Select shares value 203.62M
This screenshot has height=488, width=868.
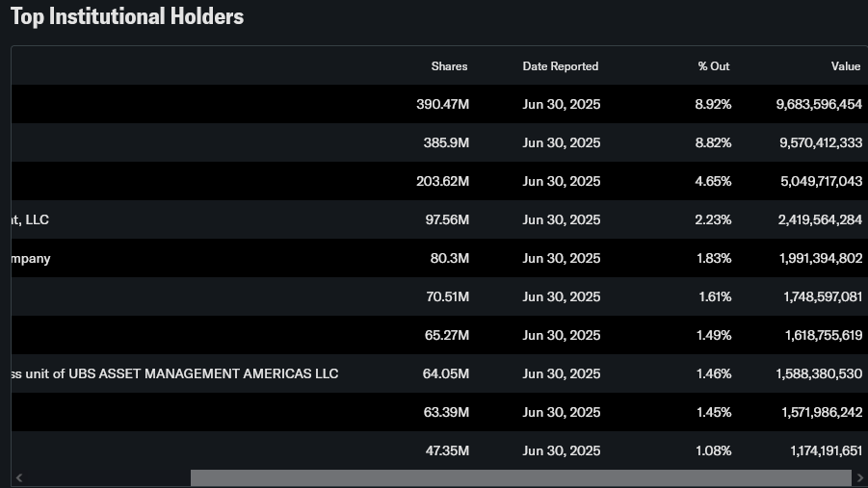[x=442, y=182]
